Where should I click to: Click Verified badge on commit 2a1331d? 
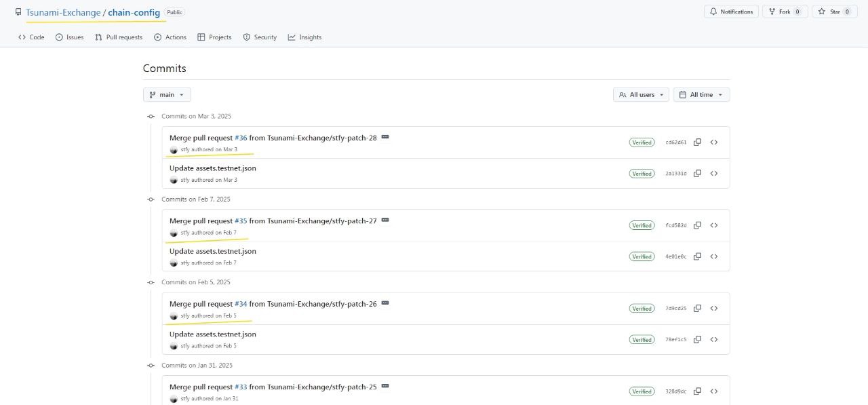(x=642, y=174)
